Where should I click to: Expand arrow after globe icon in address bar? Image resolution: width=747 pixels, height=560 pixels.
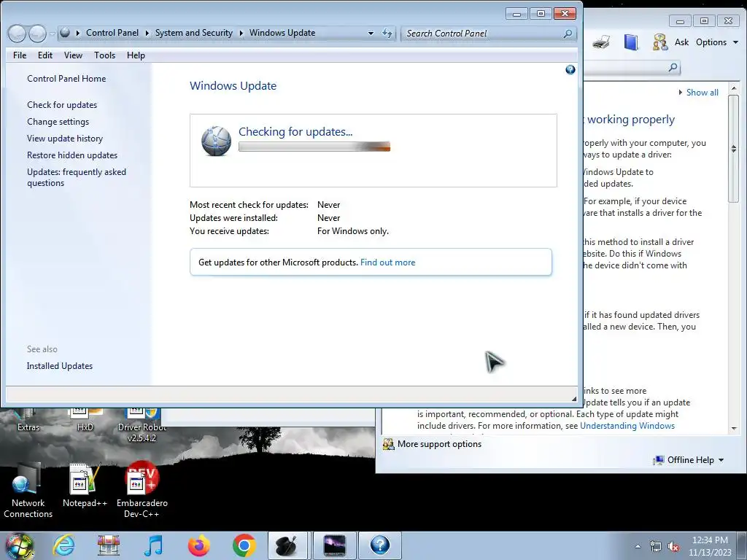pos(77,33)
